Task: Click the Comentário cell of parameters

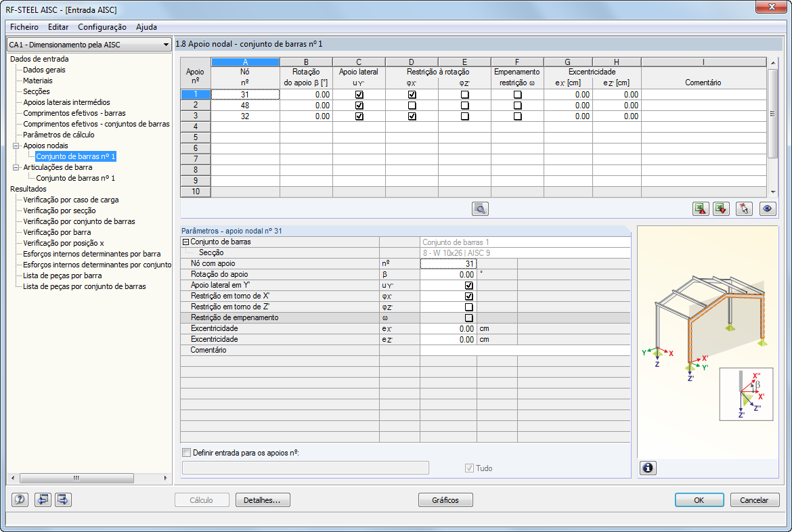Action: 525,350
